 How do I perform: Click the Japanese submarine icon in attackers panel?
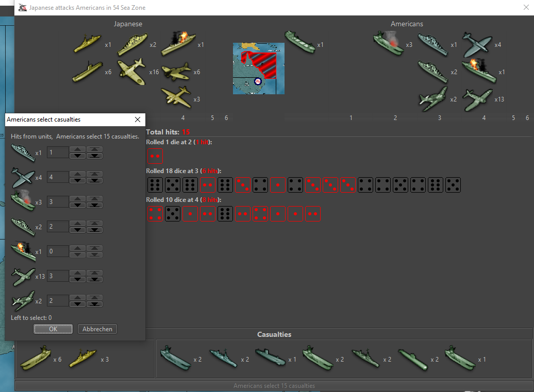87,72
